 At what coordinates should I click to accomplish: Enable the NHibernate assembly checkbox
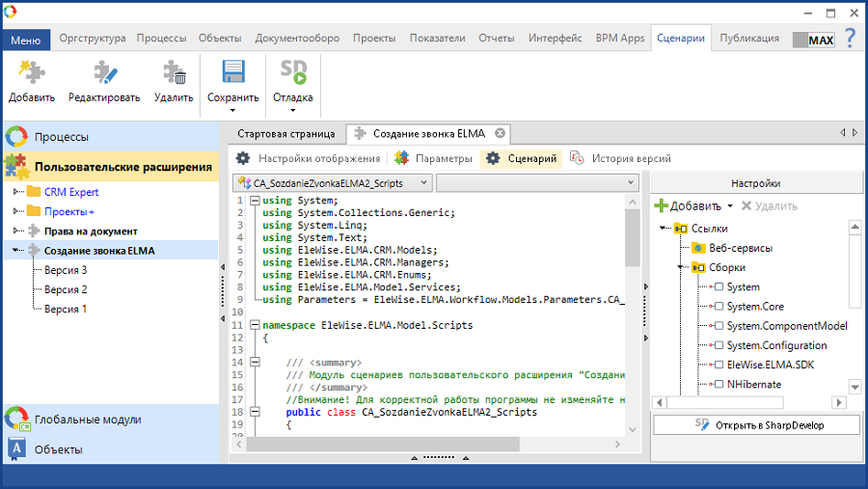point(719,384)
